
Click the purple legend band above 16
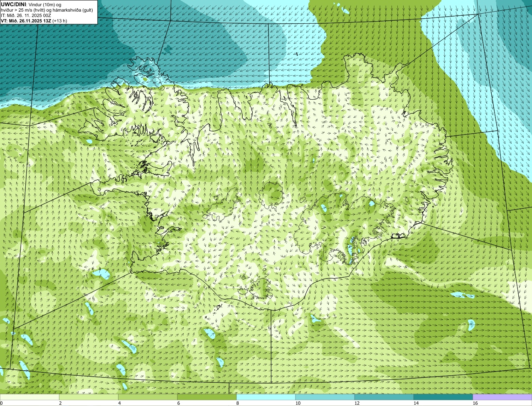click(x=502, y=397)
